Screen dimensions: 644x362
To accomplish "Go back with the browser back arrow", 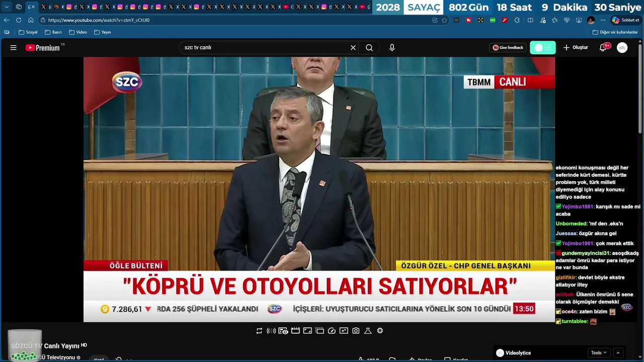I will [7, 20].
